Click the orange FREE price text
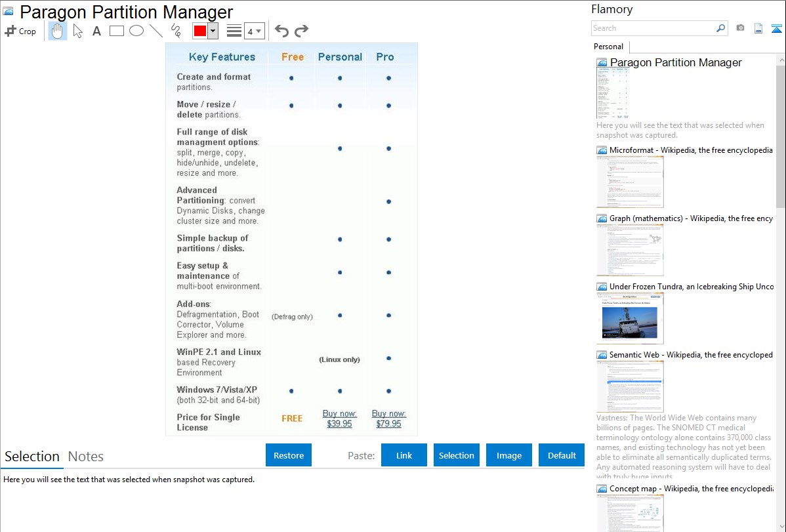Image resolution: width=786 pixels, height=532 pixels. click(292, 418)
